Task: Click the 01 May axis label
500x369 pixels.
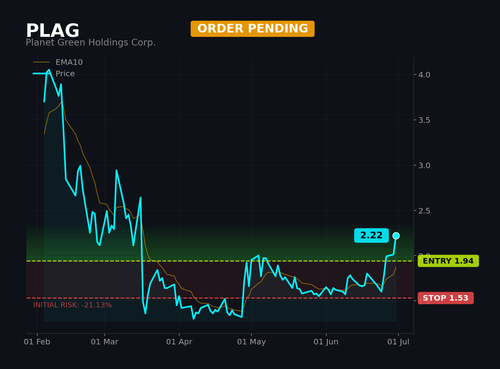Action: [x=251, y=342]
